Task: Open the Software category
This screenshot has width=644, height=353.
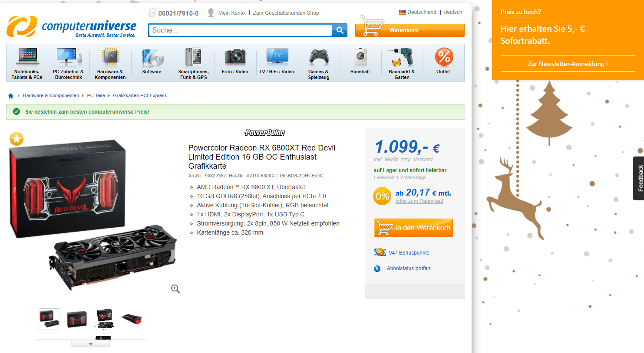Action: pos(152,61)
